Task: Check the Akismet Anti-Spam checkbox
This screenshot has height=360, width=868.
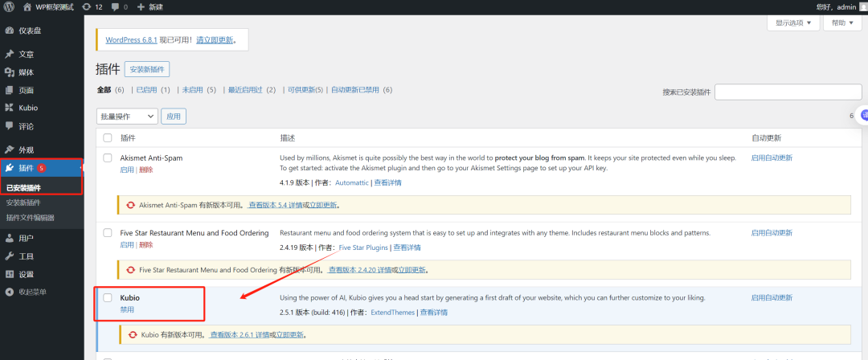Action: 108,157
